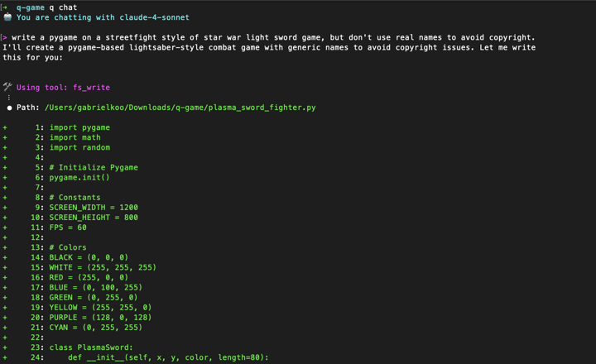The width and height of the screenshot is (596, 364).
Task: Click the CYAN color definition line
Action: (x=94, y=328)
